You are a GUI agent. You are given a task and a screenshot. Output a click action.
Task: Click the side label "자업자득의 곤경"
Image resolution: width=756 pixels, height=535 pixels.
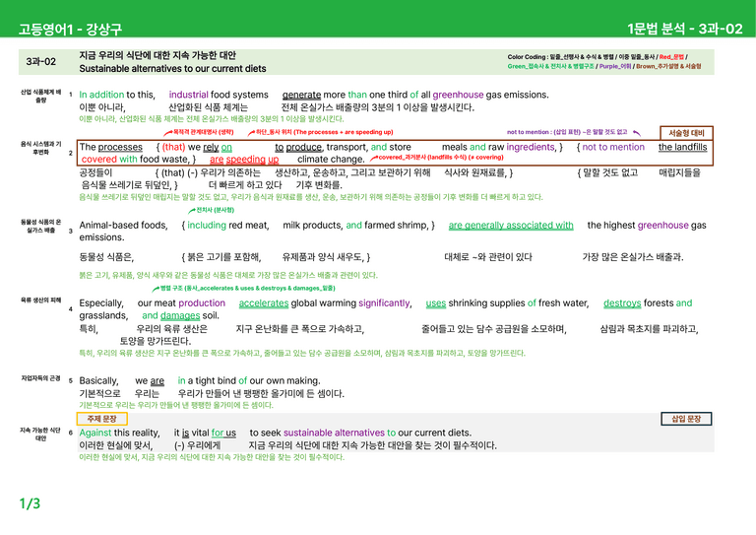point(40,378)
